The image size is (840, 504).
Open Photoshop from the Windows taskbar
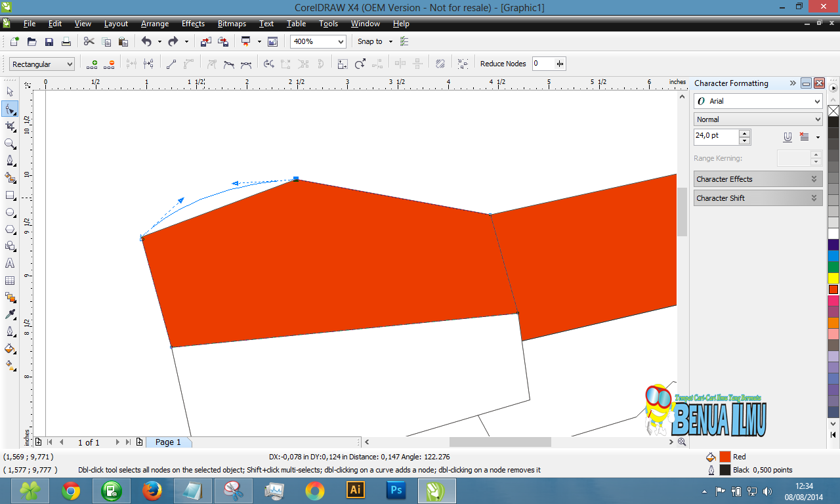coord(396,490)
